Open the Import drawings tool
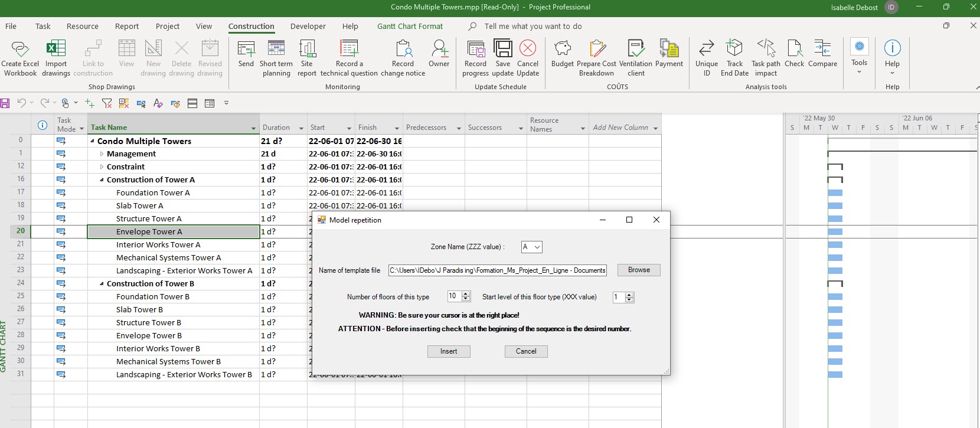The height and width of the screenshot is (428, 980). coord(56,49)
